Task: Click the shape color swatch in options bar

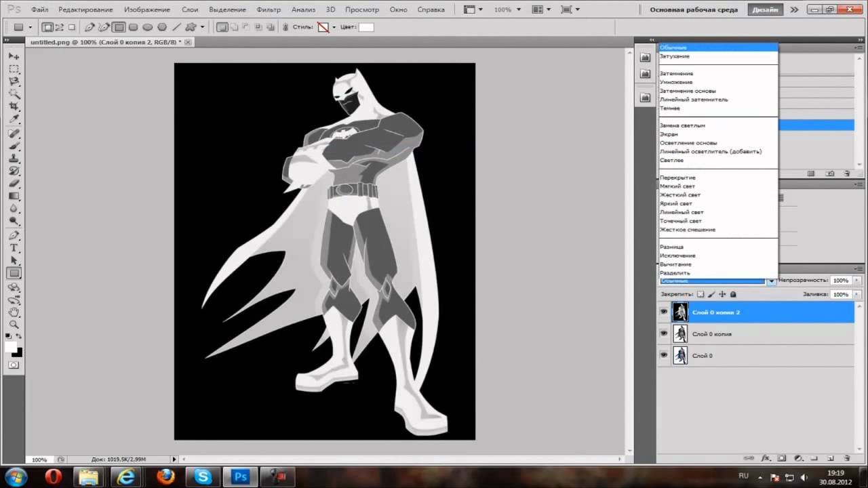Action: pyautogui.click(x=366, y=27)
